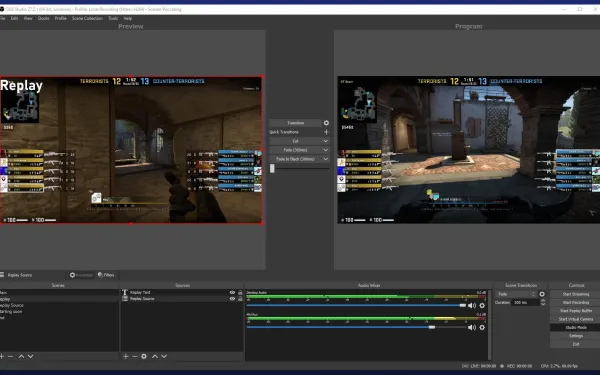600x375 pixels.
Task: Select 'Replay Source' scene in Scenes list
Action: [59, 305]
